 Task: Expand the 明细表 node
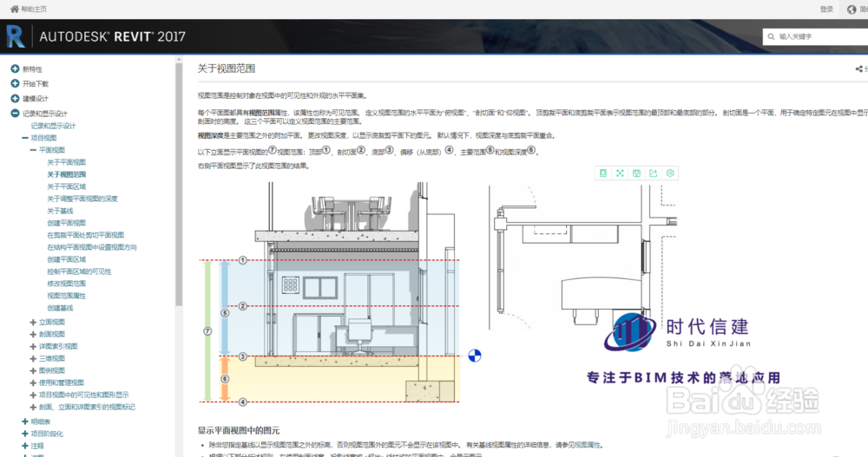[x=25, y=421]
